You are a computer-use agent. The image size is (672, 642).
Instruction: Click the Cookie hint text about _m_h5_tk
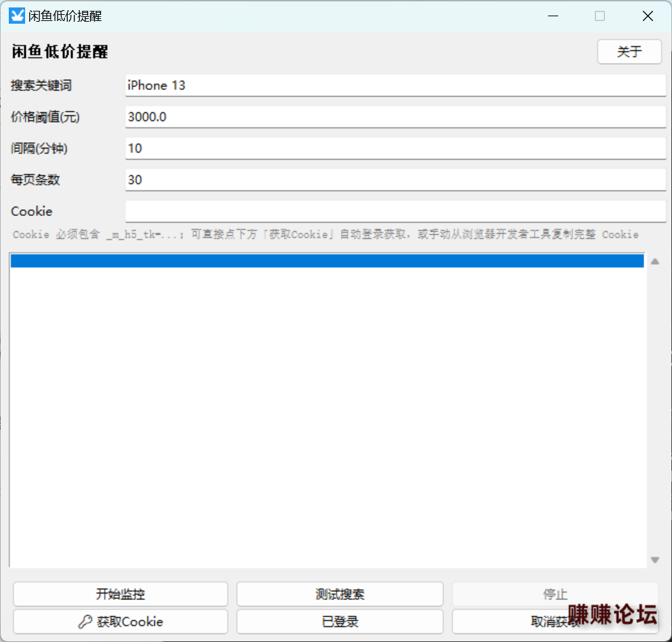[325, 234]
